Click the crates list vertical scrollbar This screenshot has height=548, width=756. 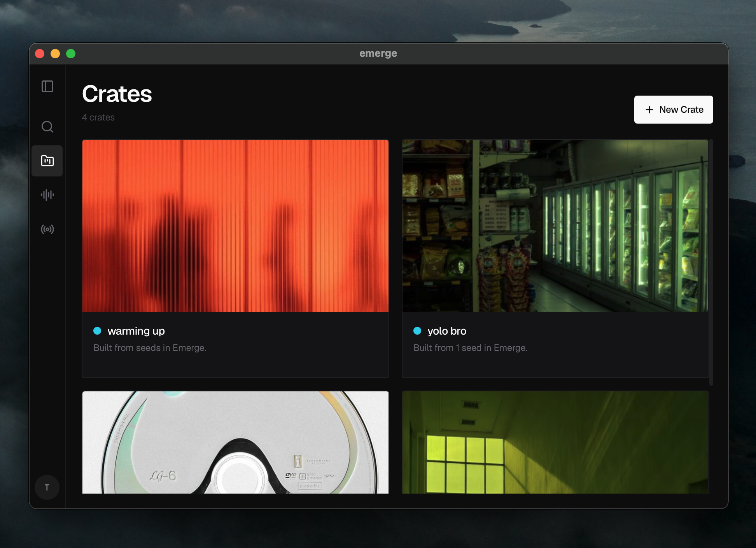pos(711,262)
